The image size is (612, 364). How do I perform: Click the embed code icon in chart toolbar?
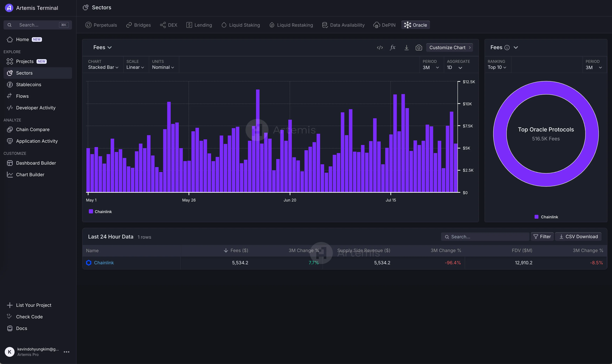pos(380,48)
